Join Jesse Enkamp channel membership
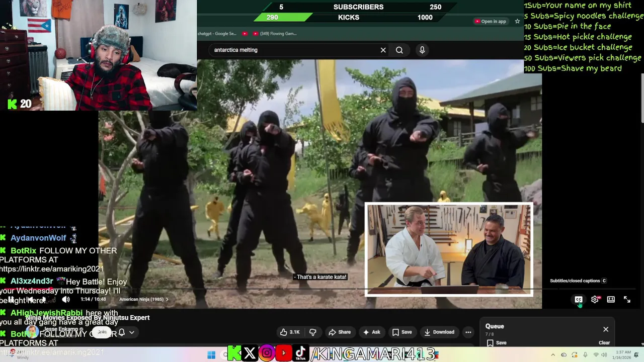644x362 pixels. pyautogui.click(x=102, y=332)
